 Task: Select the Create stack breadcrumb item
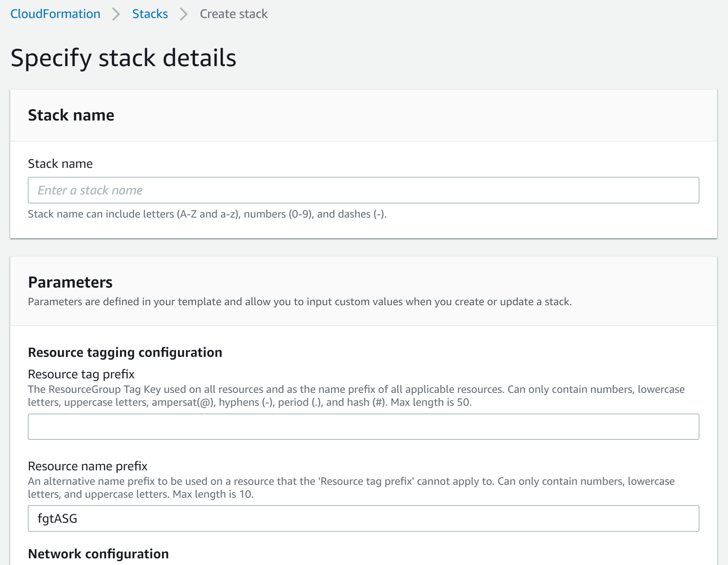[x=233, y=14]
